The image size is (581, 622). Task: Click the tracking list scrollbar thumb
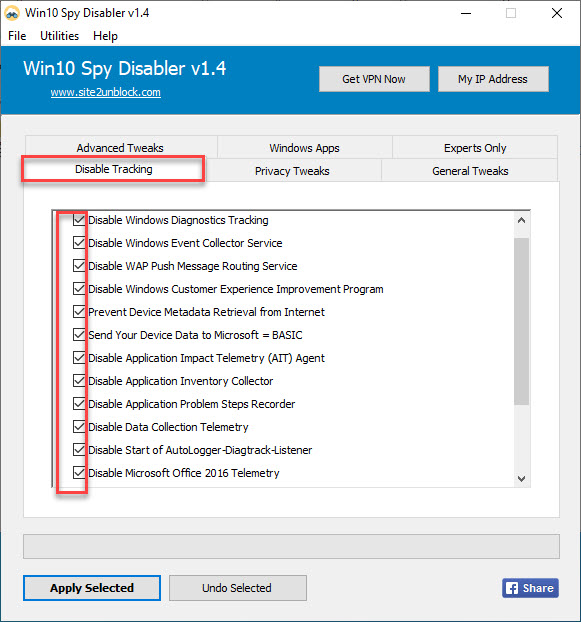pyautogui.click(x=522, y=321)
